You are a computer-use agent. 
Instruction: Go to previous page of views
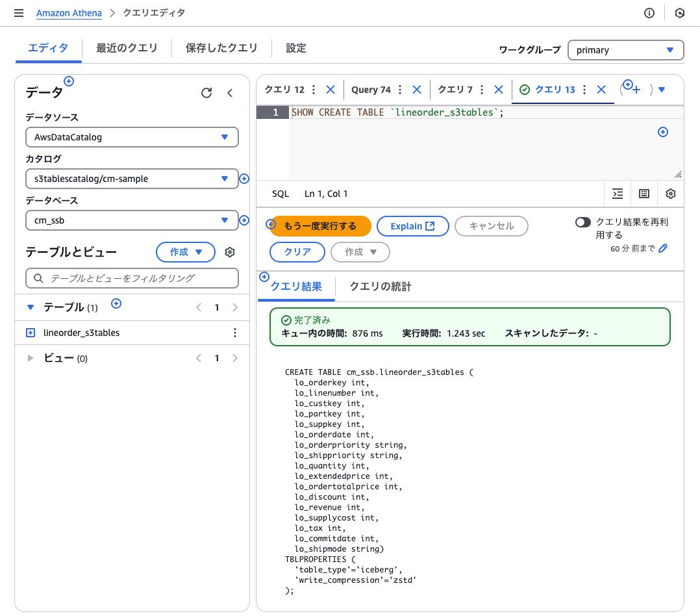click(199, 358)
